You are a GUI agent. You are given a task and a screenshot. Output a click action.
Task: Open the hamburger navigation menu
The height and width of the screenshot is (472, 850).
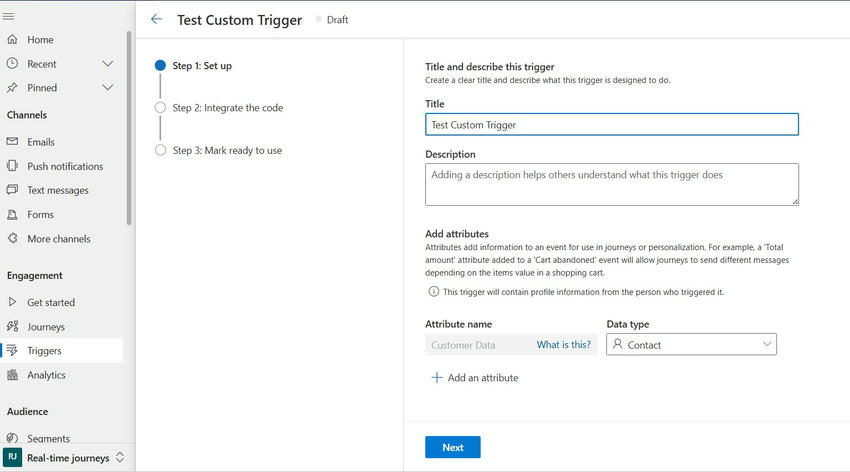(x=9, y=16)
